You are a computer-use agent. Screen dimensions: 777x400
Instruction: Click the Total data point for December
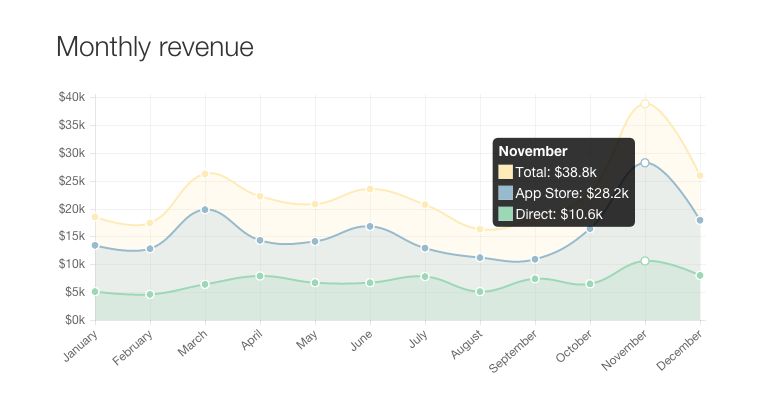click(700, 176)
